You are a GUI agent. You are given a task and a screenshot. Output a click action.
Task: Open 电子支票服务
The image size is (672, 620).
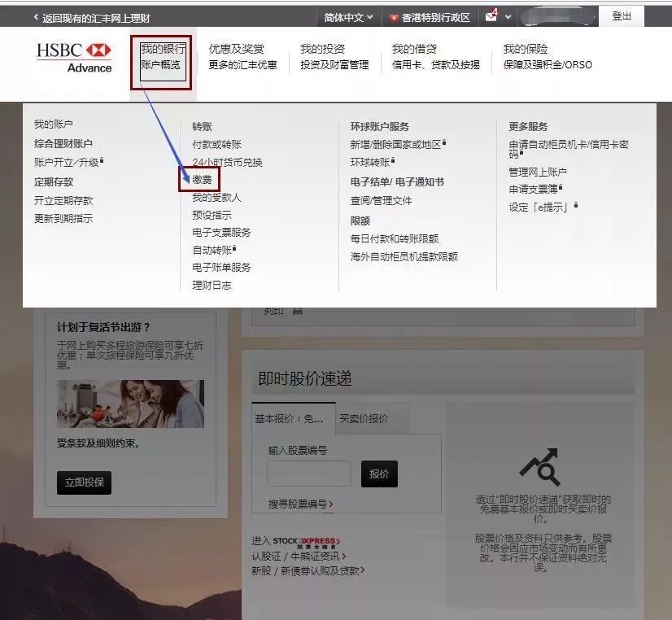tap(221, 233)
